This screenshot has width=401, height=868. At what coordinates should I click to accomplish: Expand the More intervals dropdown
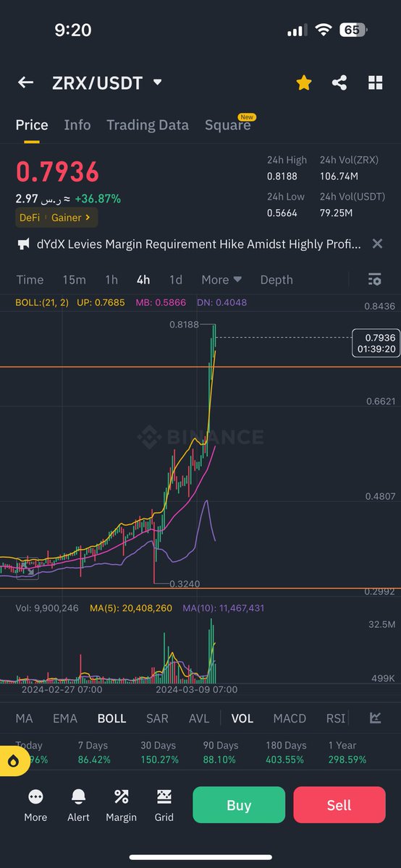(221, 279)
